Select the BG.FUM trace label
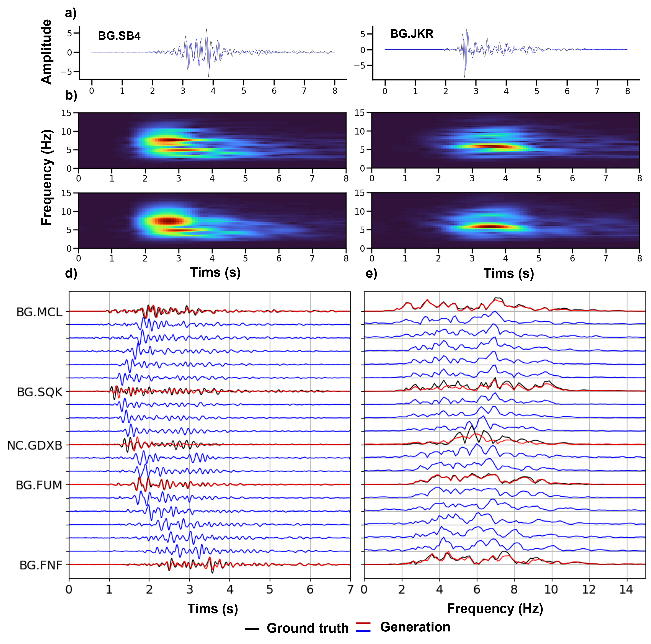Screen dimensions: 651x644 (39, 485)
